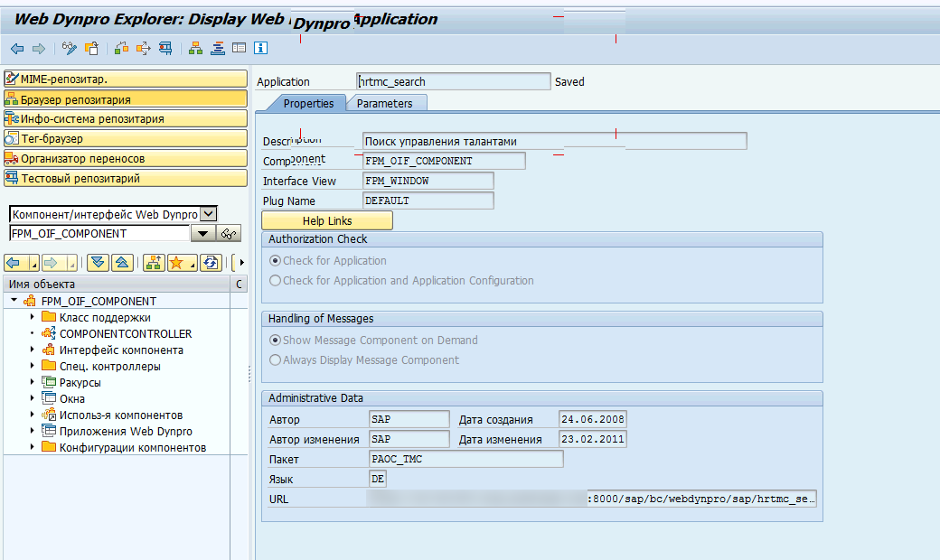Open Браузер репозитария
The image size is (940, 560).
point(126,98)
